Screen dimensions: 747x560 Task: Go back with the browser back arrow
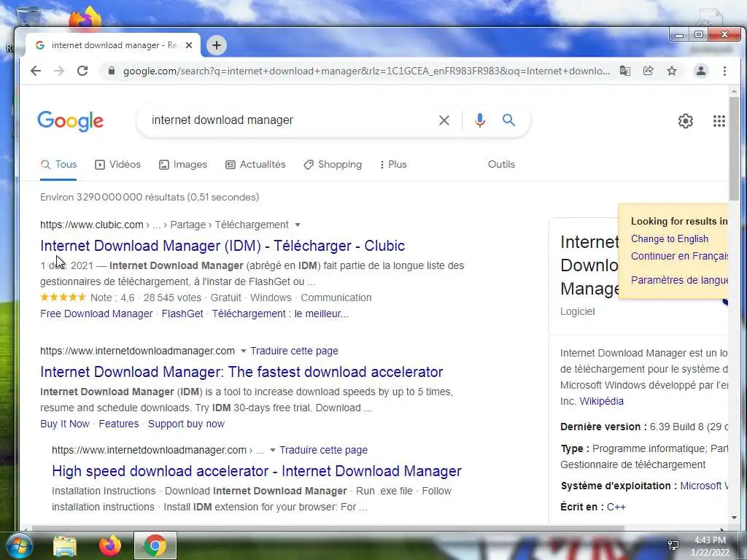(36, 71)
